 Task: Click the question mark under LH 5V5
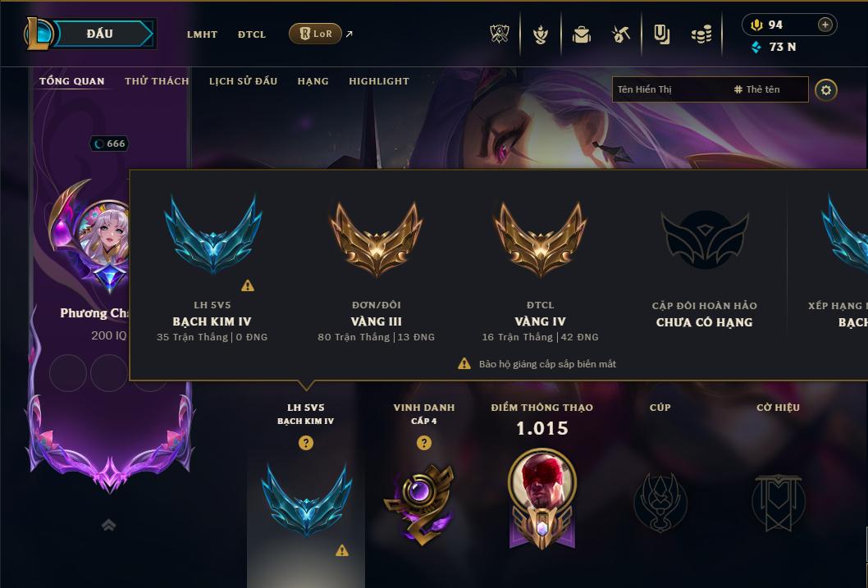coord(305,443)
